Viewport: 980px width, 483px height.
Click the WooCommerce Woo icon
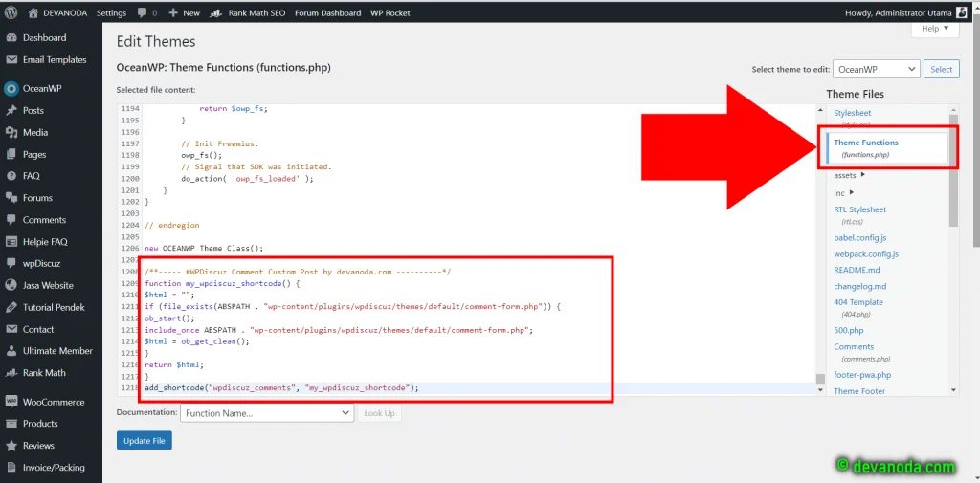tap(11, 402)
